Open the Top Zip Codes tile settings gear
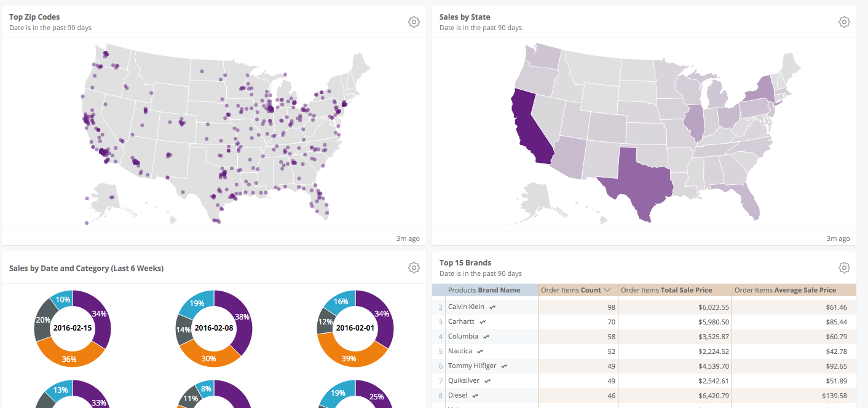This screenshot has height=408, width=868. (414, 22)
